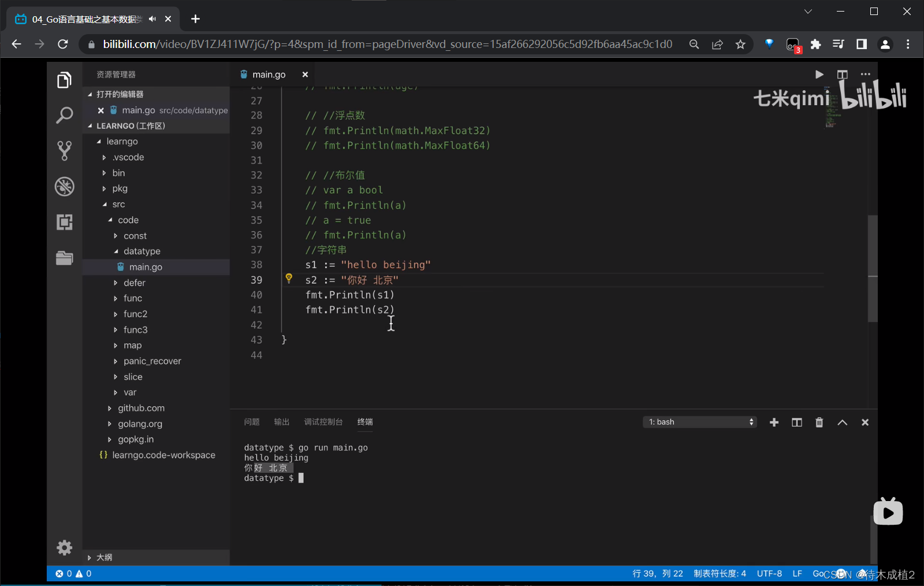Open the Search view in the activity bar
924x586 pixels.
coord(64,115)
